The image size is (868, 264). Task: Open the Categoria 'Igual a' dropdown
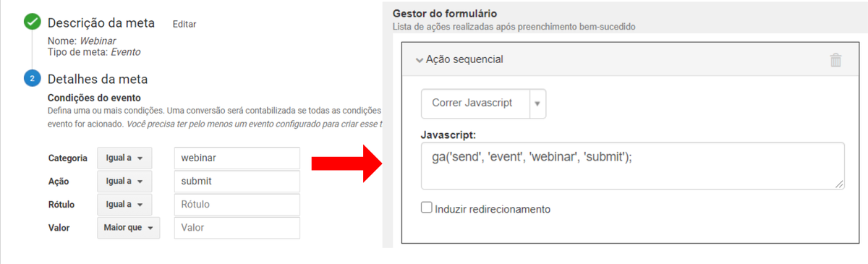[125, 158]
